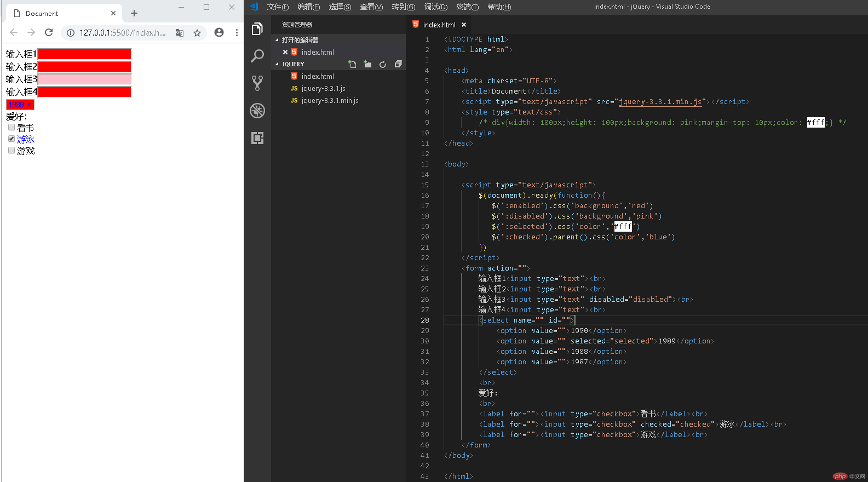Open jquery-3.3.1.js file in explorer
868x482 pixels.
[323, 88]
